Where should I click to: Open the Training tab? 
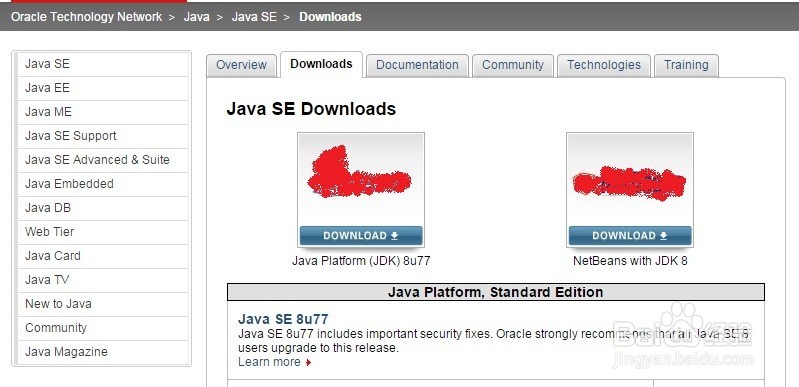pyautogui.click(x=686, y=65)
